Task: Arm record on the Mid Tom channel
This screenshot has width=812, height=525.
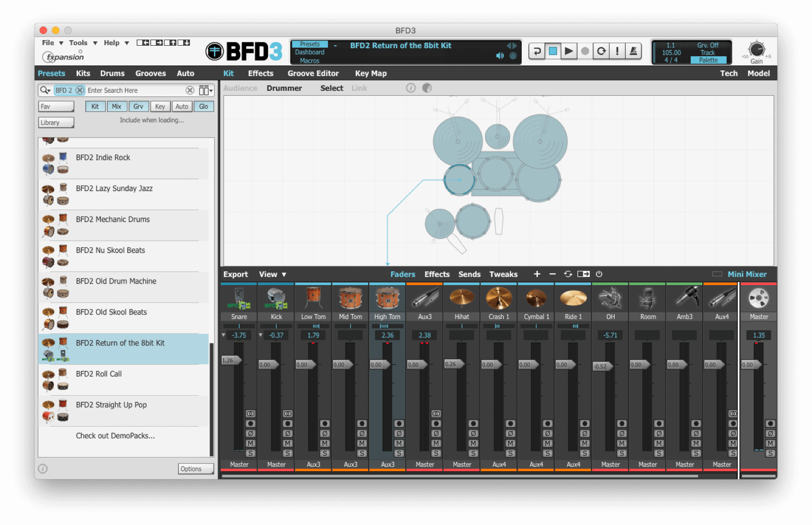Action: pyautogui.click(x=362, y=424)
